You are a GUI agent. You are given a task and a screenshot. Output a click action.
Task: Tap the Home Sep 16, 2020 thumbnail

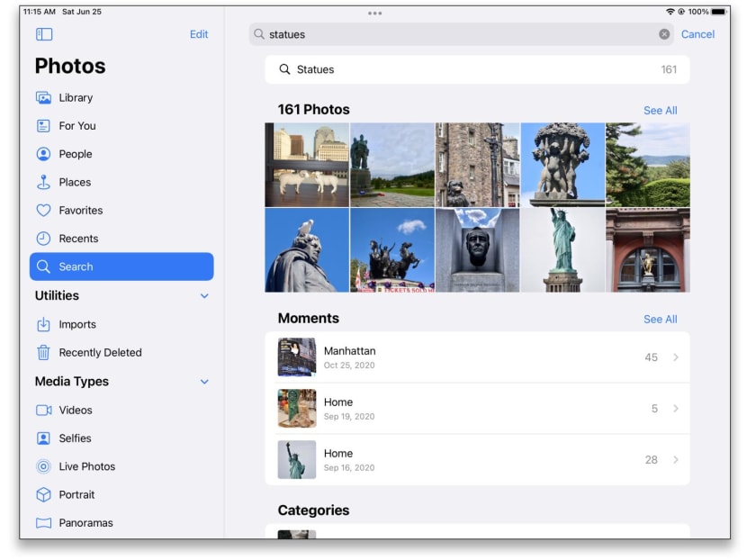pyautogui.click(x=297, y=460)
